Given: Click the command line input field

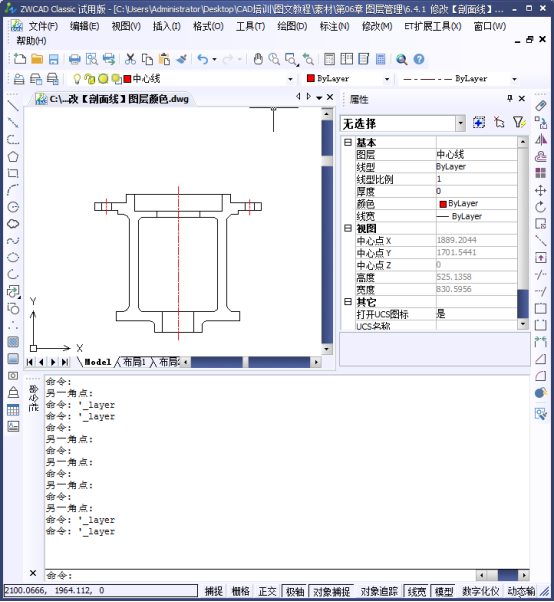Looking at the screenshot, I should 260,575.
